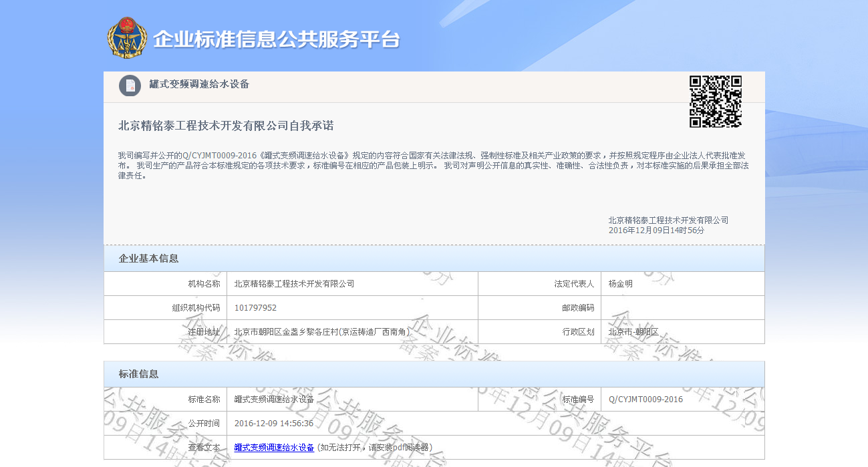Click the 企业标准信息公共服务平台 site title
868x467 pixels.
pyautogui.click(x=277, y=39)
